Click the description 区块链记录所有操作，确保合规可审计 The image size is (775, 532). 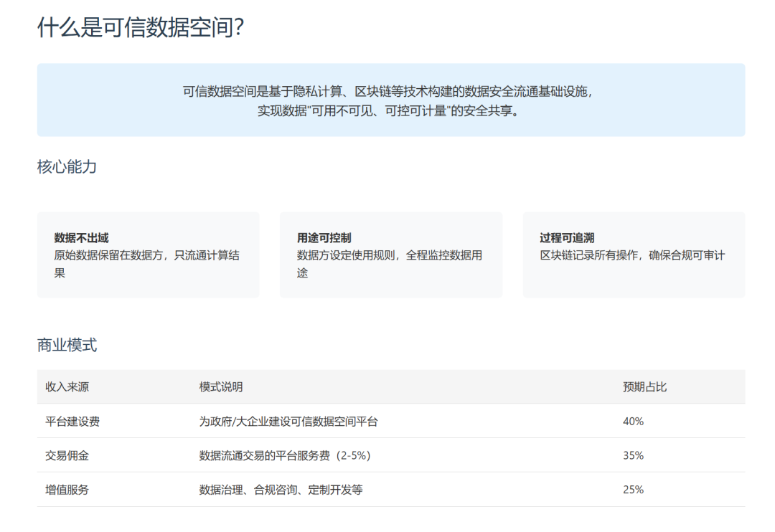(632, 255)
